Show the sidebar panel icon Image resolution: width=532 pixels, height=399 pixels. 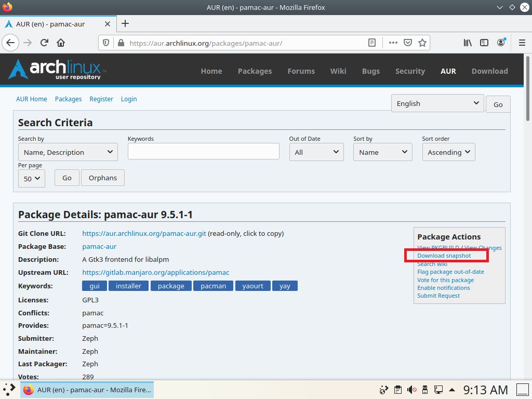[484, 43]
